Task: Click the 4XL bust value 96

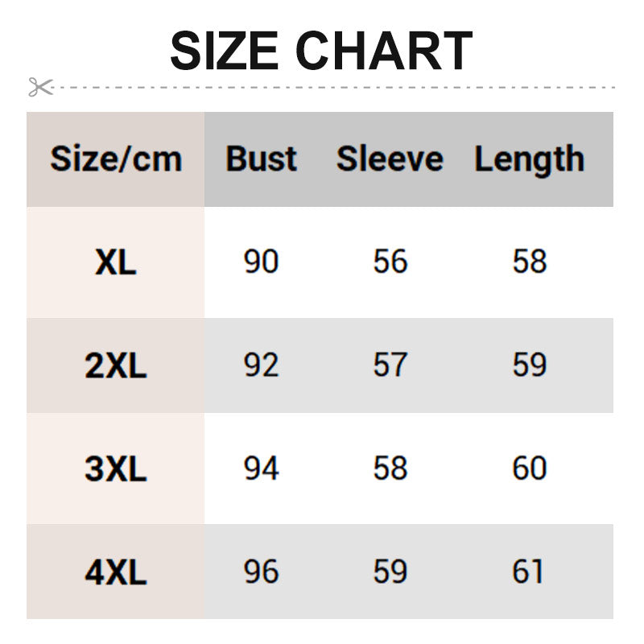Action: 261,572
